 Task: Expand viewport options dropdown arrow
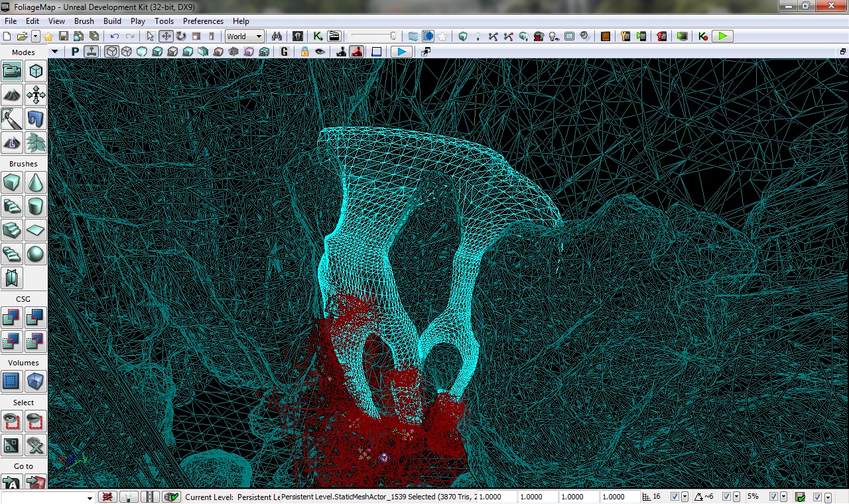[x=55, y=52]
